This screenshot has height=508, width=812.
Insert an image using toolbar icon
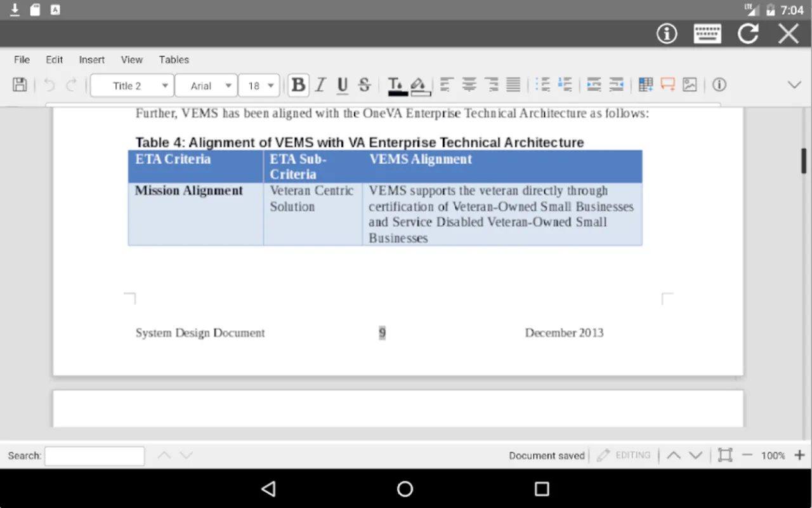pyautogui.click(x=690, y=84)
